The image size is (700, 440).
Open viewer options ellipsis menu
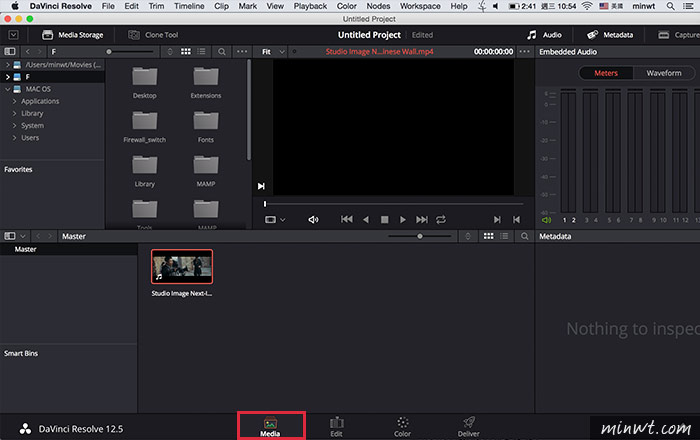point(525,52)
